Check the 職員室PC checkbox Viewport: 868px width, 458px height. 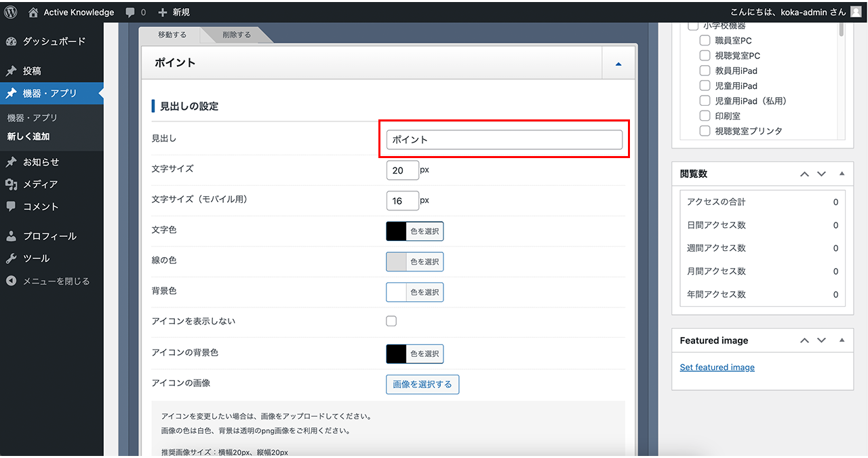705,41
